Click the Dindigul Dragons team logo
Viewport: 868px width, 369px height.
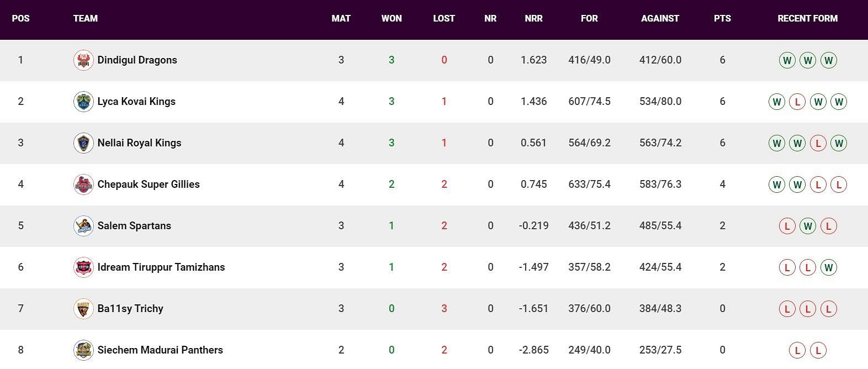coord(83,60)
